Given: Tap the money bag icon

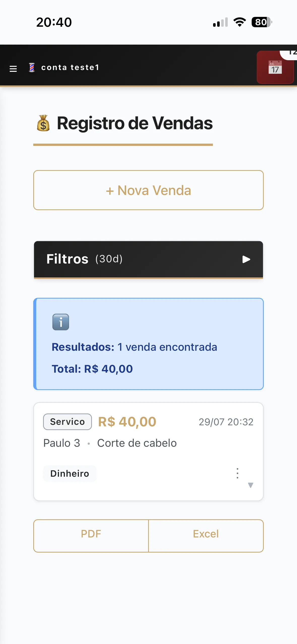Looking at the screenshot, I should point(43,123).
